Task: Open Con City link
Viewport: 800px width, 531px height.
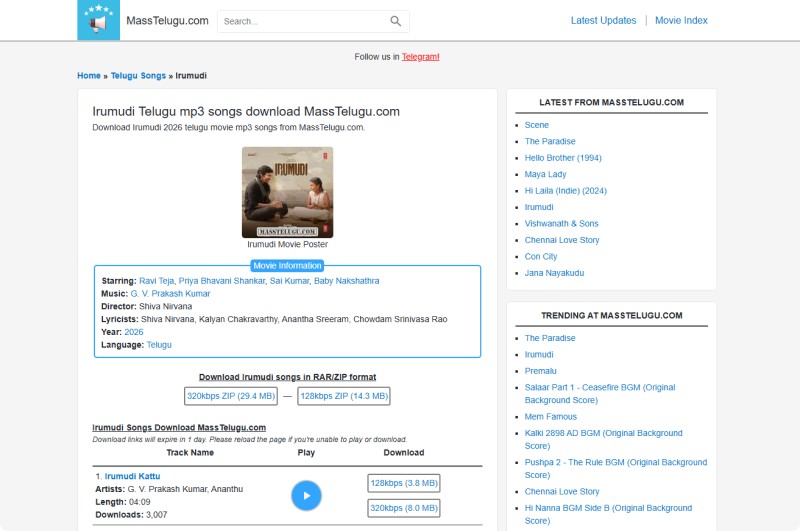Action: [541, 257]
